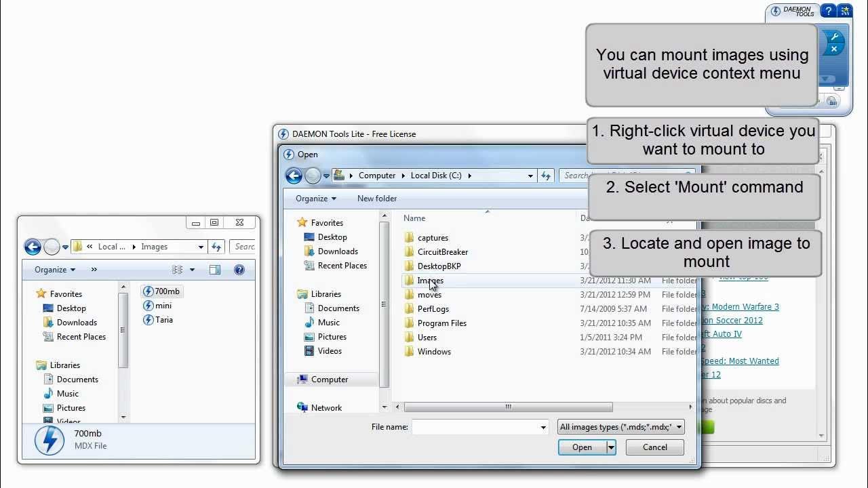The image size is (868, 488).
Task: Click search box in Images explorer
Action: tap(243, 247)
